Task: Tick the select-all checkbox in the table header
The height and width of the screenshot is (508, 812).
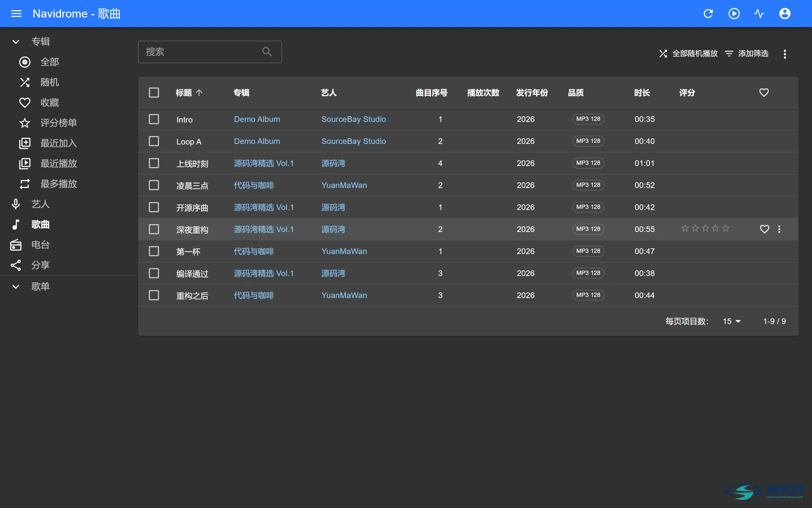Action: (154, 92)
